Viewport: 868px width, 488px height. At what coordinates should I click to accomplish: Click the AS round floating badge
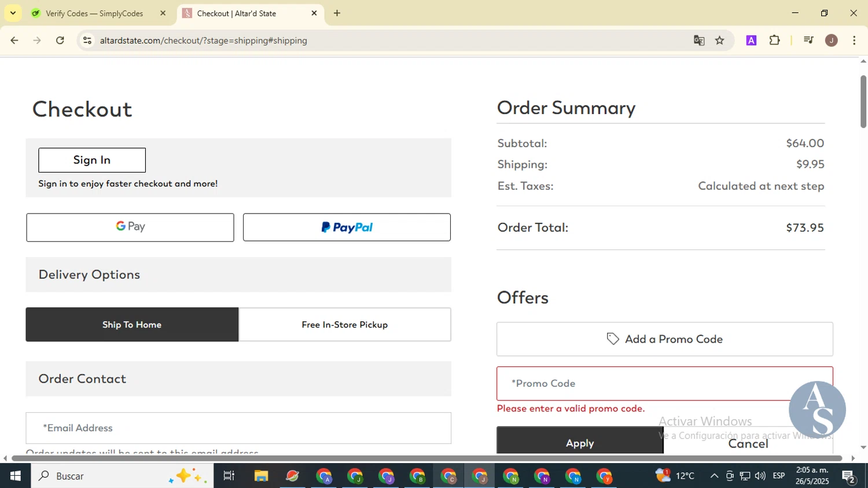coord(817,409)
